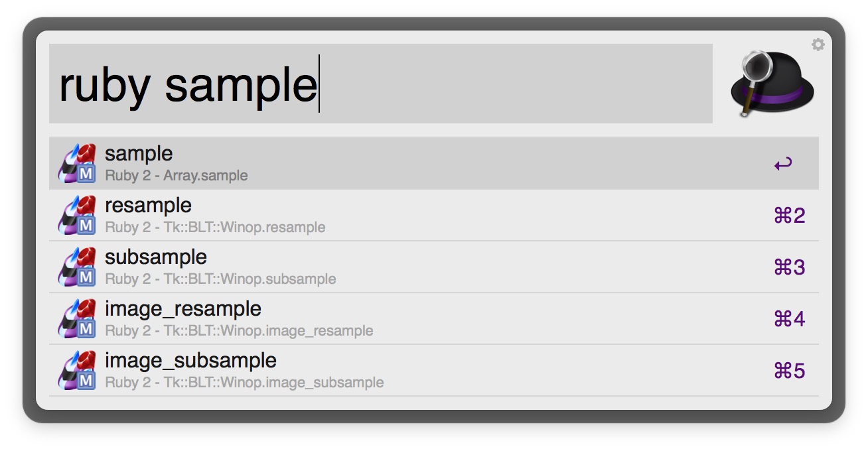868x451 pixels.
Task: Choose the 'resample' result title
Action: click(x=148, y=206)
